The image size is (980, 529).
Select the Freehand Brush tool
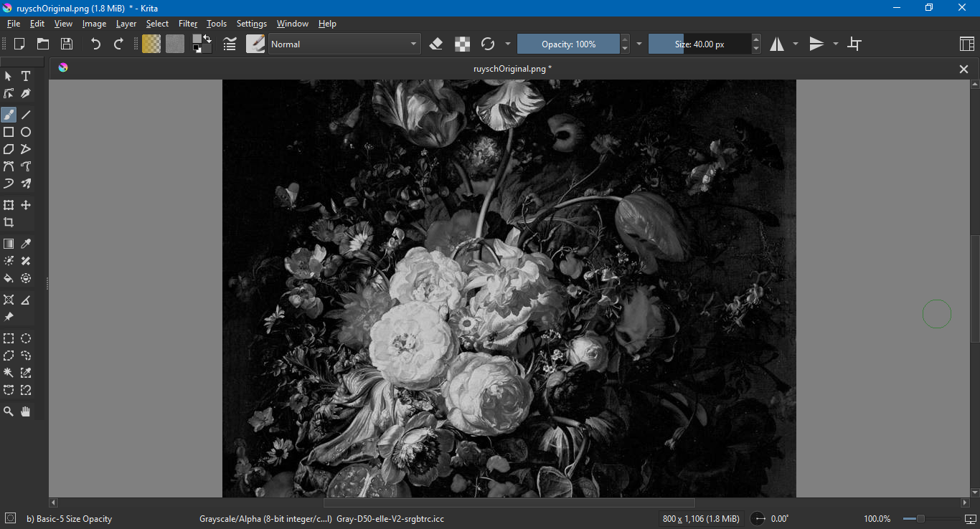9,115
